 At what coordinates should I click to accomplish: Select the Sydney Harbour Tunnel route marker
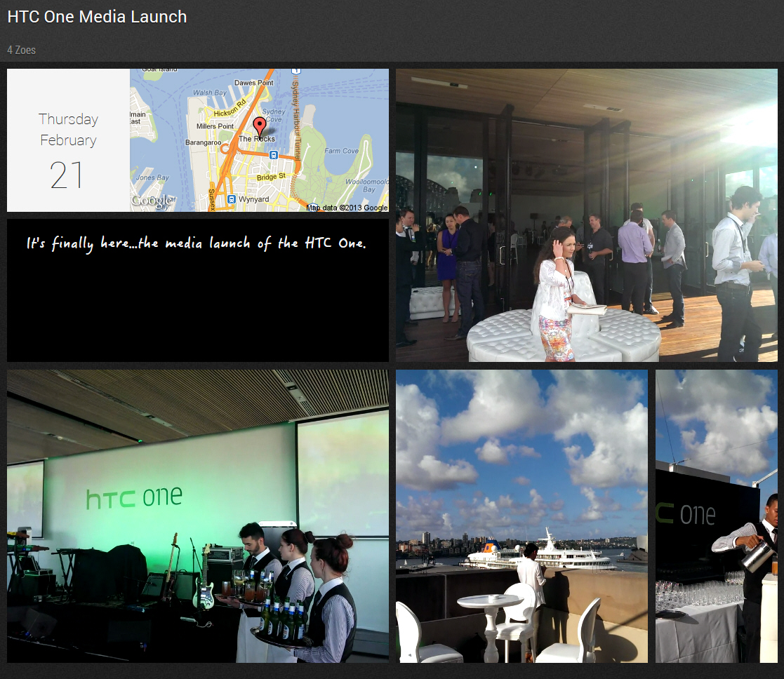(295, 70)
